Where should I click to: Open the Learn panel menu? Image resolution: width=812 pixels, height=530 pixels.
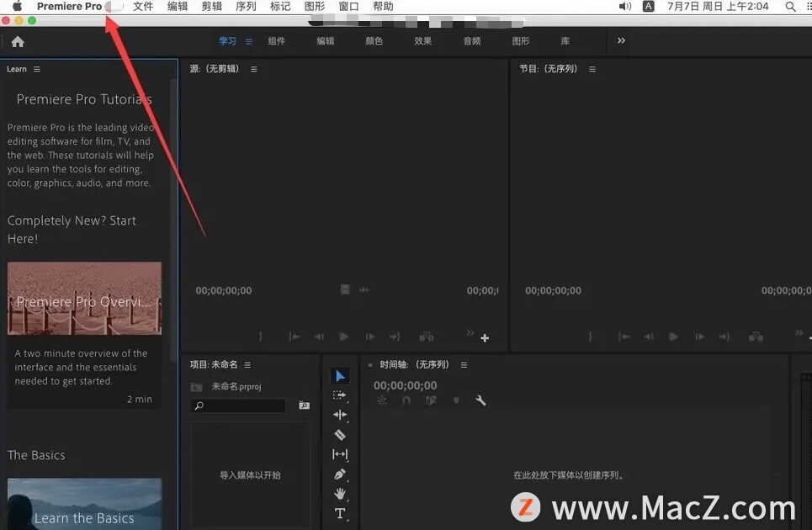tap(36, 69)
